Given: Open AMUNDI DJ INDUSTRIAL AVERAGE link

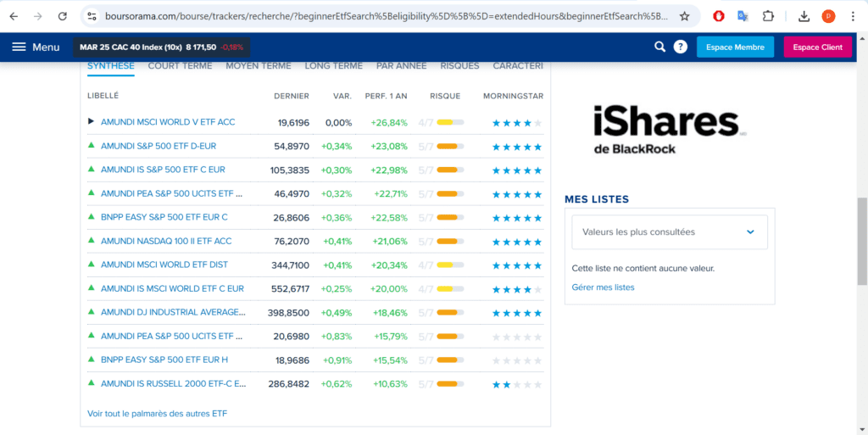Looking at the screenshot, I should [x=173, y=312].
